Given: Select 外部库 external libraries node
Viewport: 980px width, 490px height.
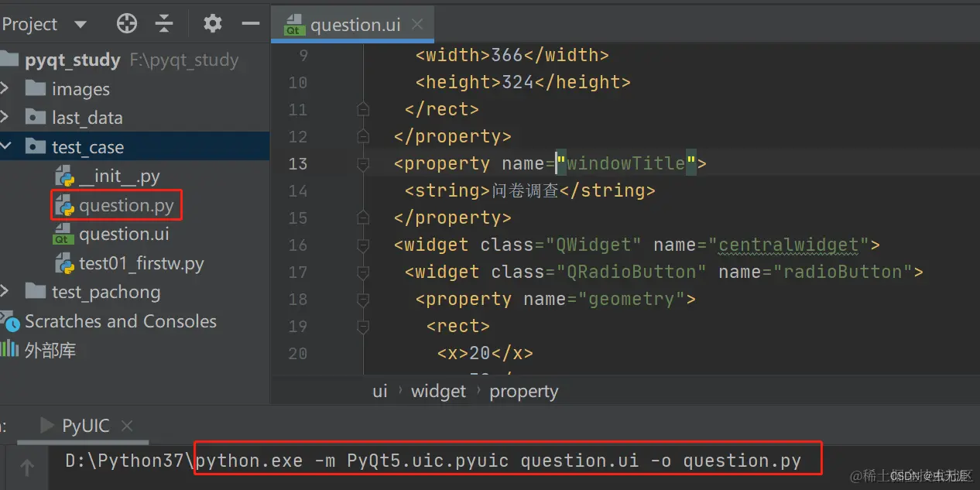Looking at the screenshot, I should click(50, 350).
